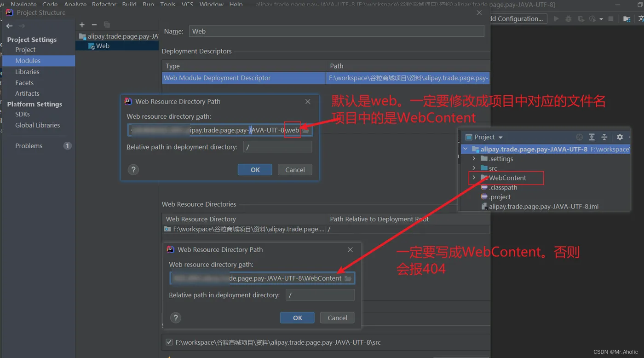Click the profiler run icon

coord(592,19)
